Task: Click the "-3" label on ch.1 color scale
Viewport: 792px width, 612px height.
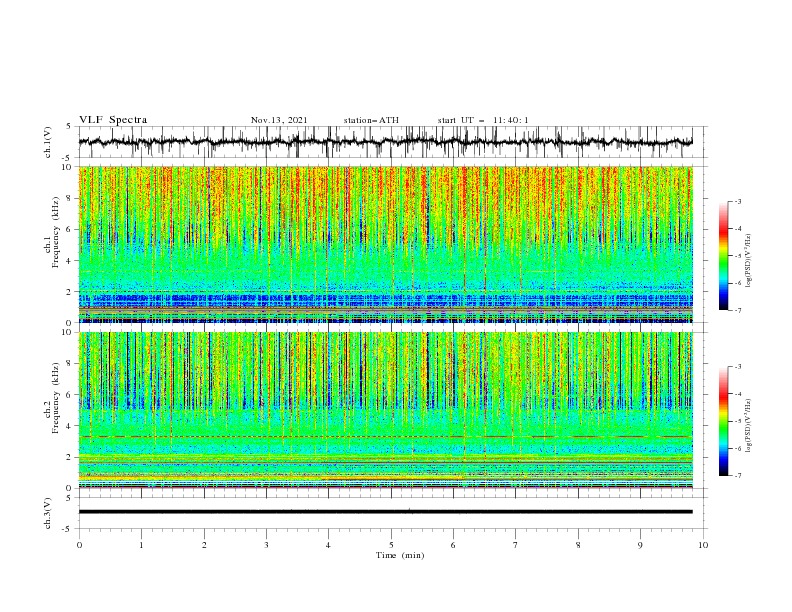Action: click(738, 201)
